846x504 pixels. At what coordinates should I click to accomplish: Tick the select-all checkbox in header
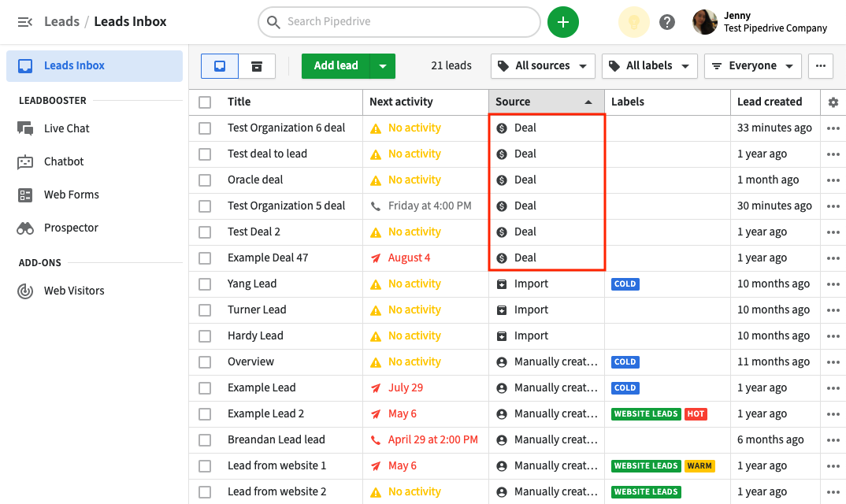[x=205, y=102]
